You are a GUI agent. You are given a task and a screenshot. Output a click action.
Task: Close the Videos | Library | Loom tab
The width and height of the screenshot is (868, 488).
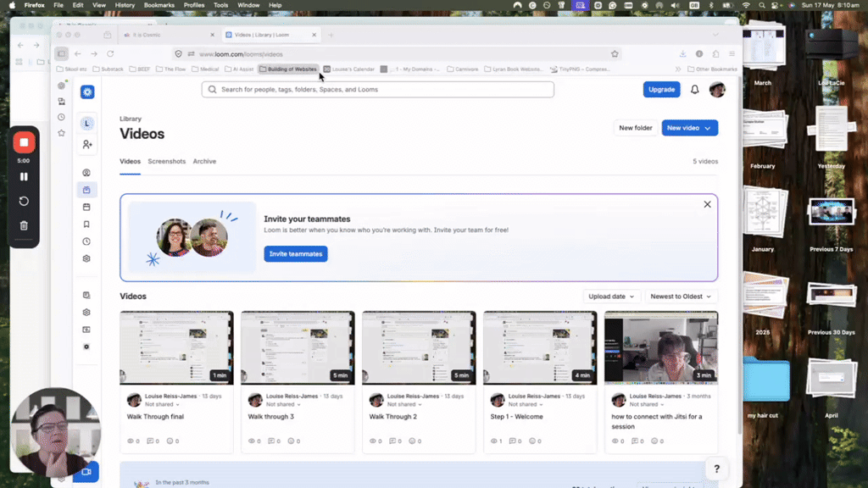click(314, 35)
